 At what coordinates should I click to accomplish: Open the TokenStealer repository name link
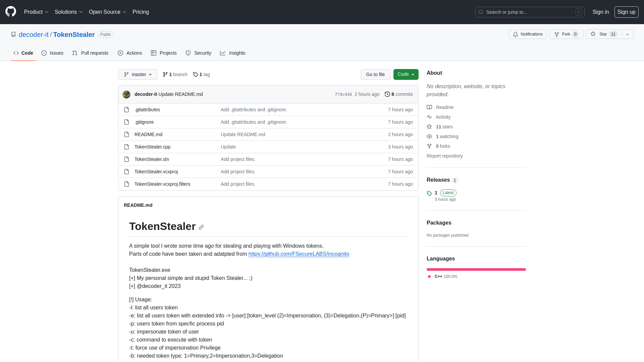[74, 35]
